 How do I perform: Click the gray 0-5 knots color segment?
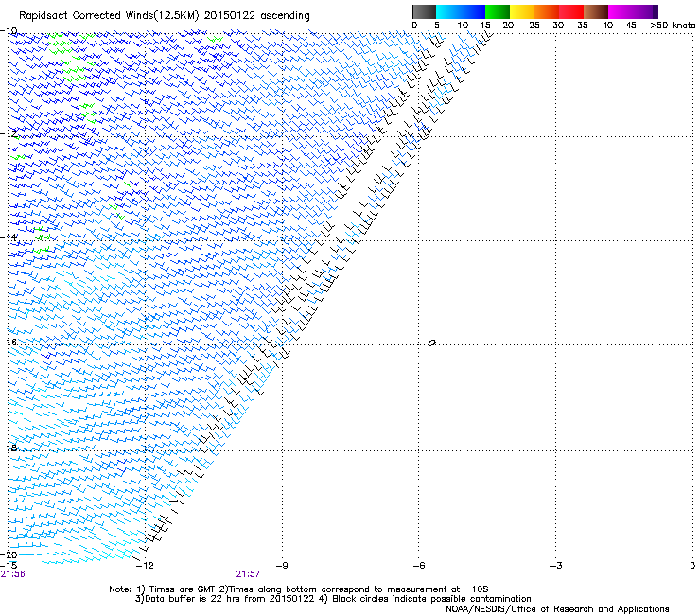pos(424,11)
